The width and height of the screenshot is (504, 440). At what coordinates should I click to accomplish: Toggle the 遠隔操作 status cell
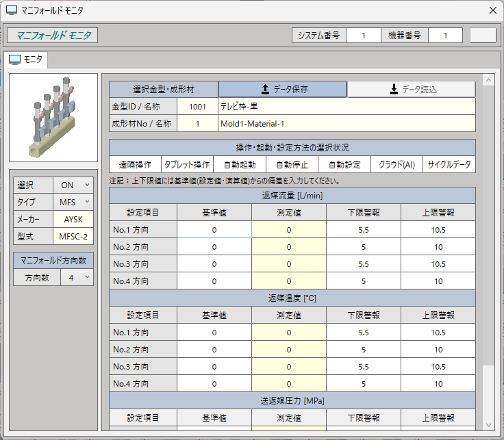pos(135,165)
